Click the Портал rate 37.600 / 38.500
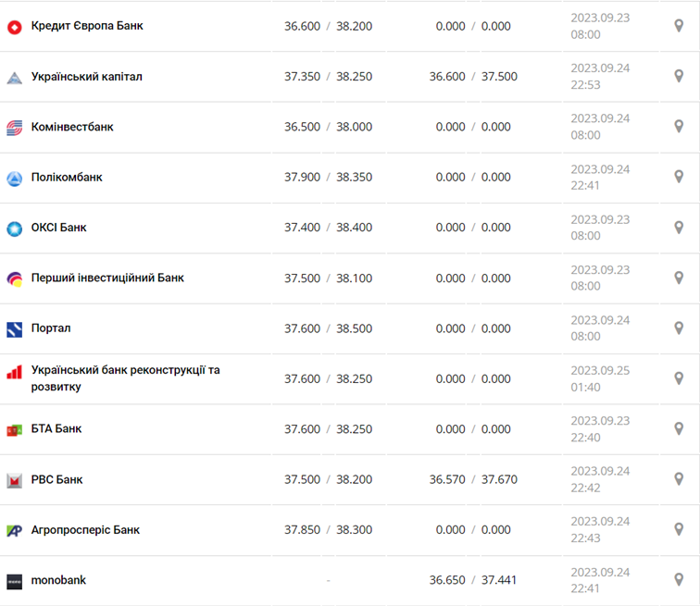The height and width of the screenshot is (606, 700). [x=328, y=328]
